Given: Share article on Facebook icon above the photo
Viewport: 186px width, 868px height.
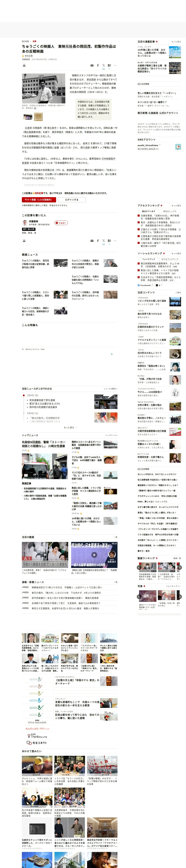Looking at the screenshot, I should (98, 65).
